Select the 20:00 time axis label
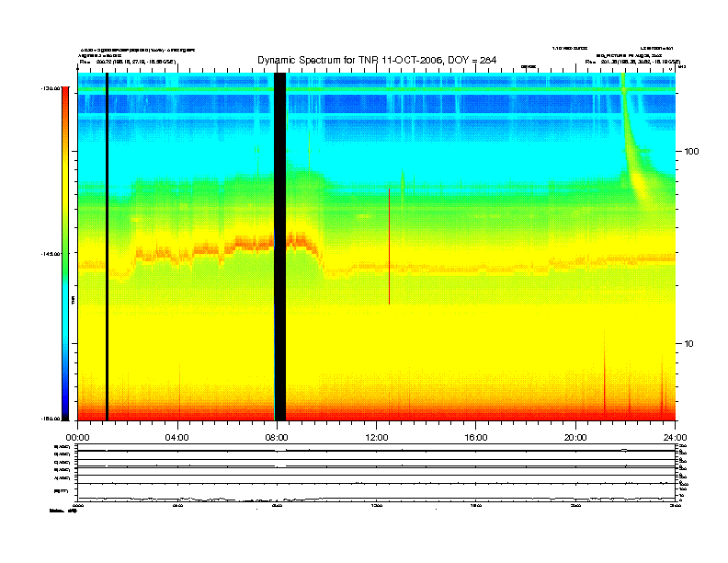Image resolution: width=728 pixels, height=563 pixels. 575,438
